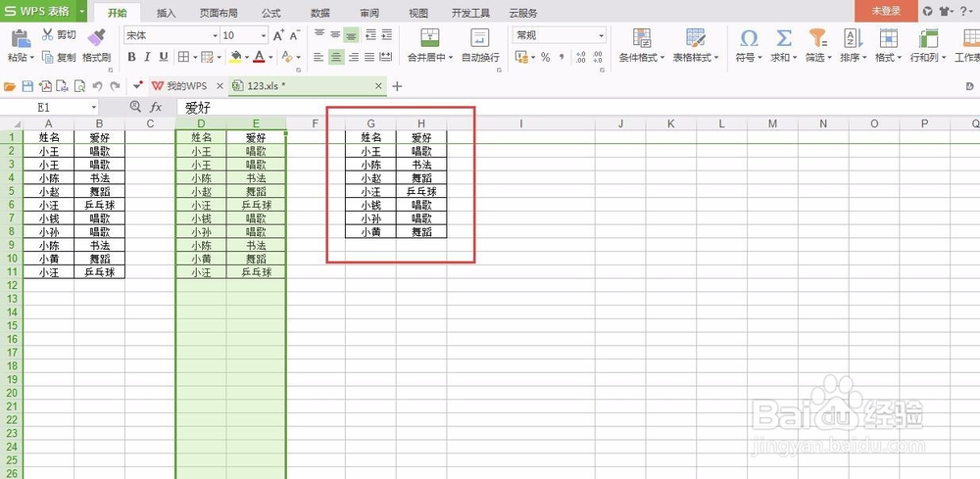Select column D header

pyautogui.click(x=201, y=123)
